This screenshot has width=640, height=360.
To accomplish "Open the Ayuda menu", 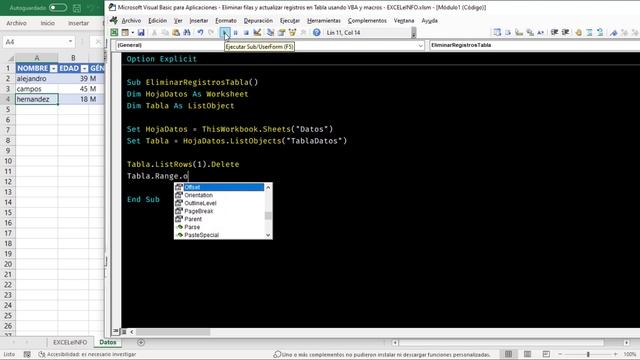I will pyautogui.click(x=429, y=20).
